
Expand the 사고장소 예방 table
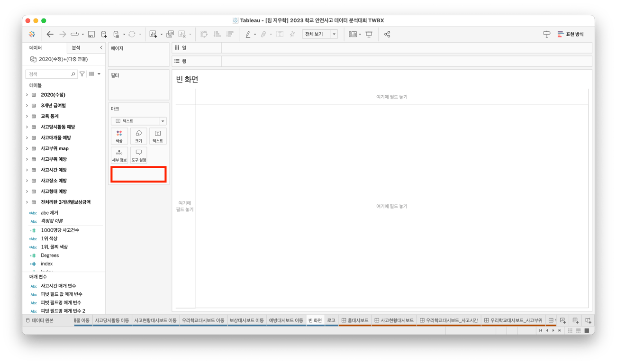pyautogui.click(x=27, y=181)
